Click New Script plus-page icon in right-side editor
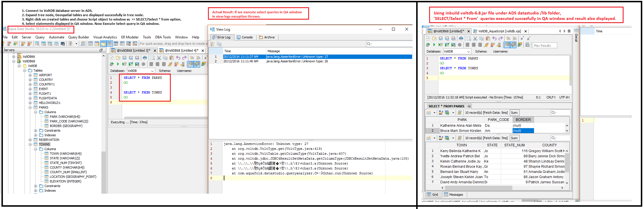644x209 pixels. coord(428,38)
